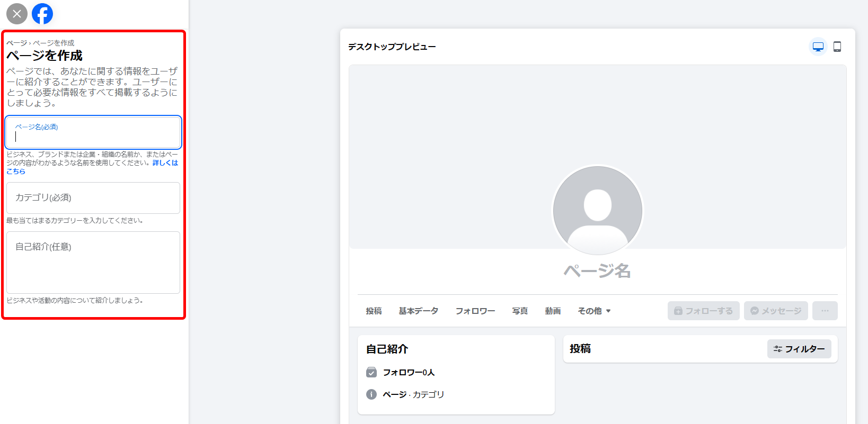868x424 pixels.
Task: Click the info icon beside ページ · カテゴリ
Action: [x=371, y=394]
